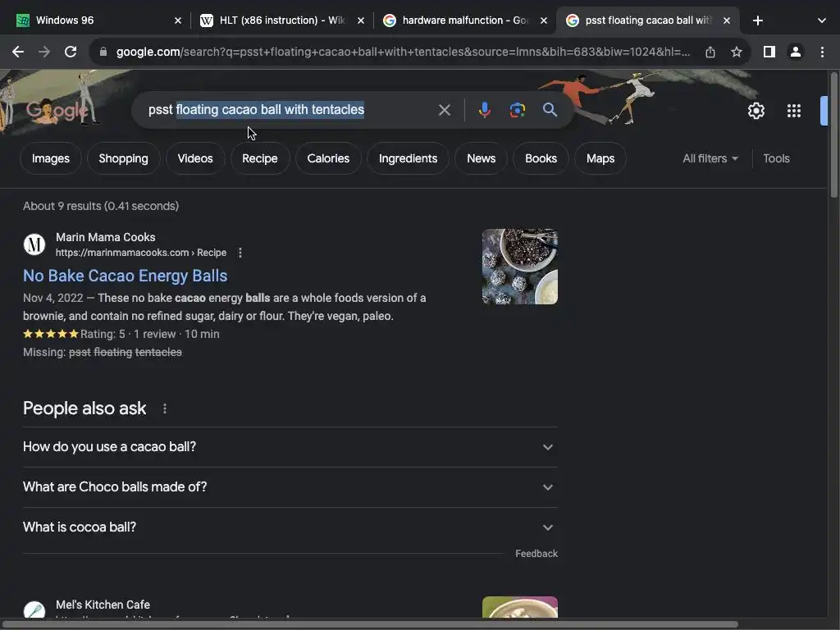Search by image with Google Lens
Viewport: 840px width, 630px height.
click(x=517, y=110)
